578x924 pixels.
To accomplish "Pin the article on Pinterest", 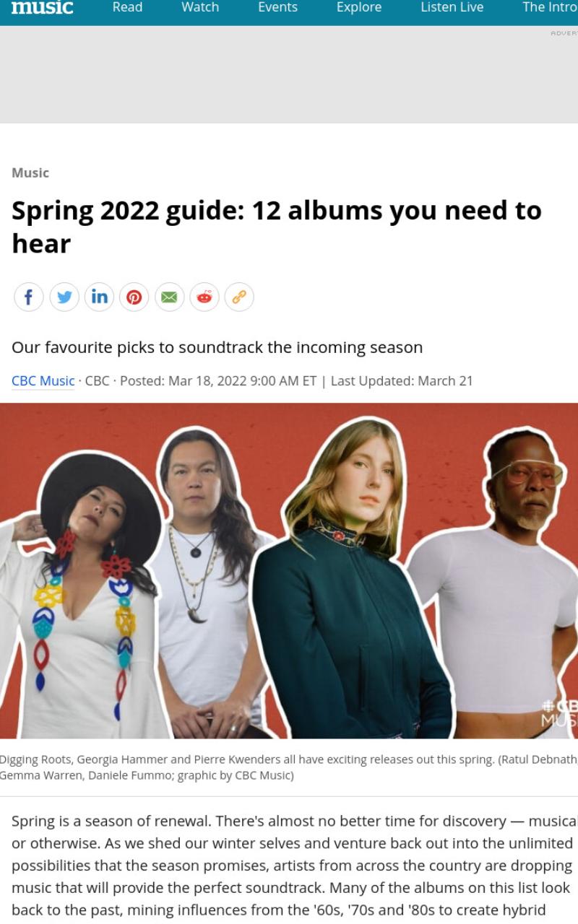I will 134,297.
